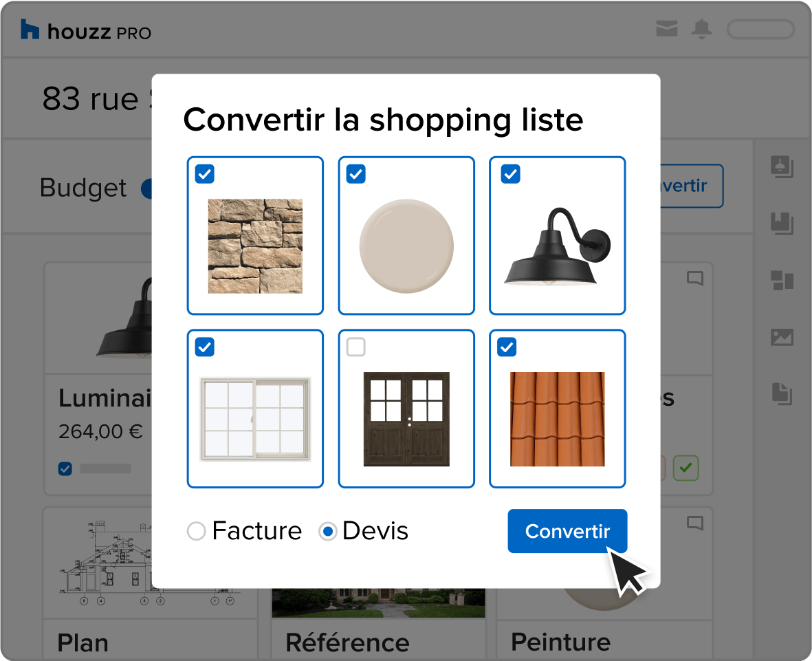Check the wooden door item checkbox

coord(355,347)
